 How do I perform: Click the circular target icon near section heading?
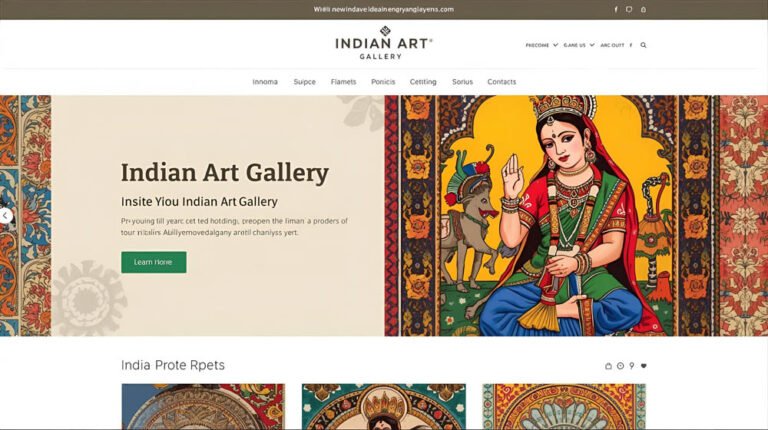(x=620, y=366)
